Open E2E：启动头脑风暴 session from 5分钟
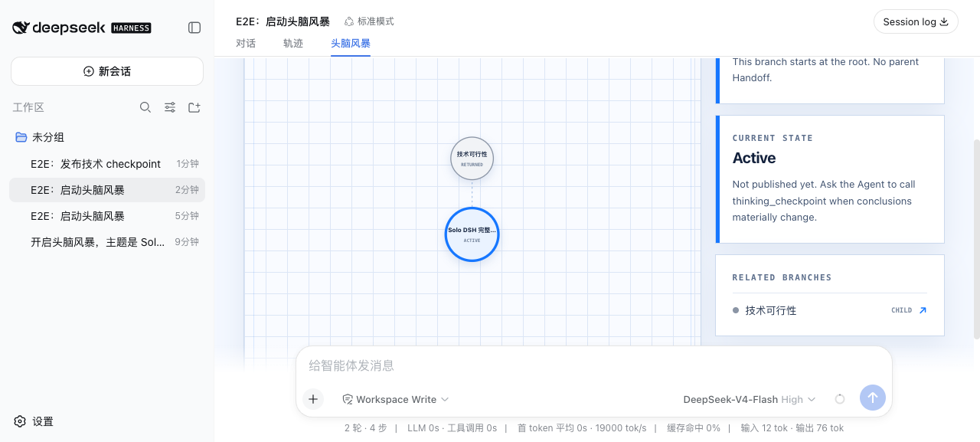Image resolution: width=980 pixels, height=442 pixels. (x=107, y=216)
